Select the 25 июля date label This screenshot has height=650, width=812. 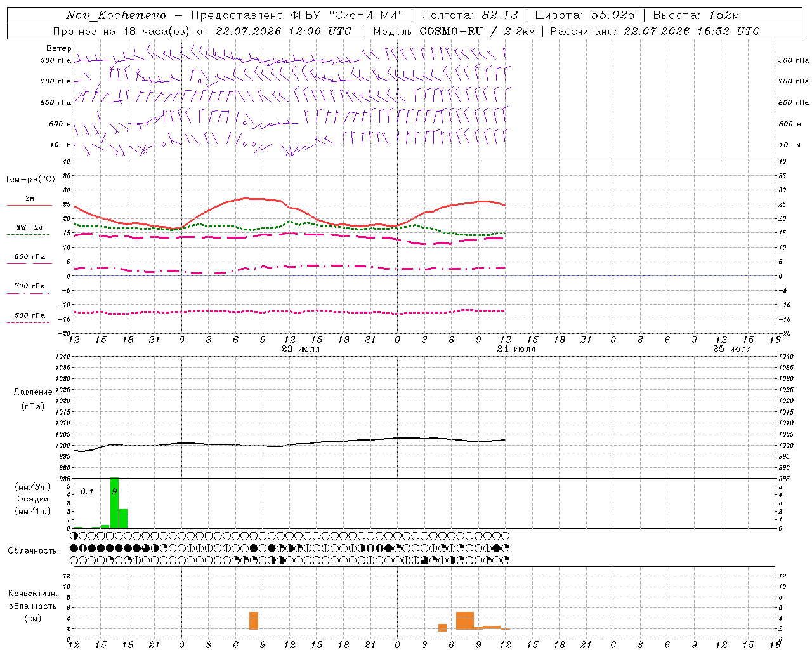732,348
